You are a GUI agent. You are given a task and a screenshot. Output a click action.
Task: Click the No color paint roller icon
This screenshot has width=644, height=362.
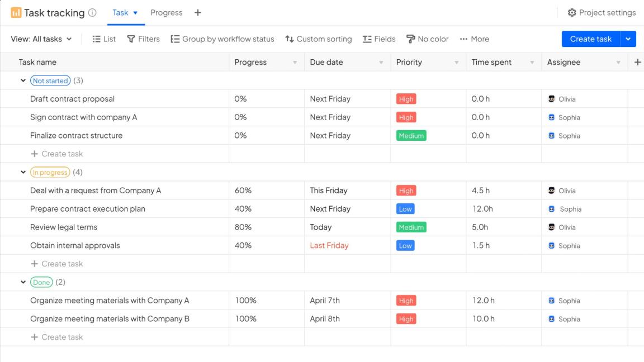tap(410, 39)
